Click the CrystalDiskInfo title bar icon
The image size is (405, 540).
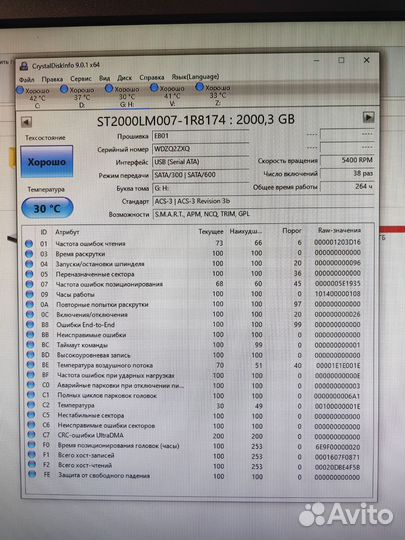24,65
